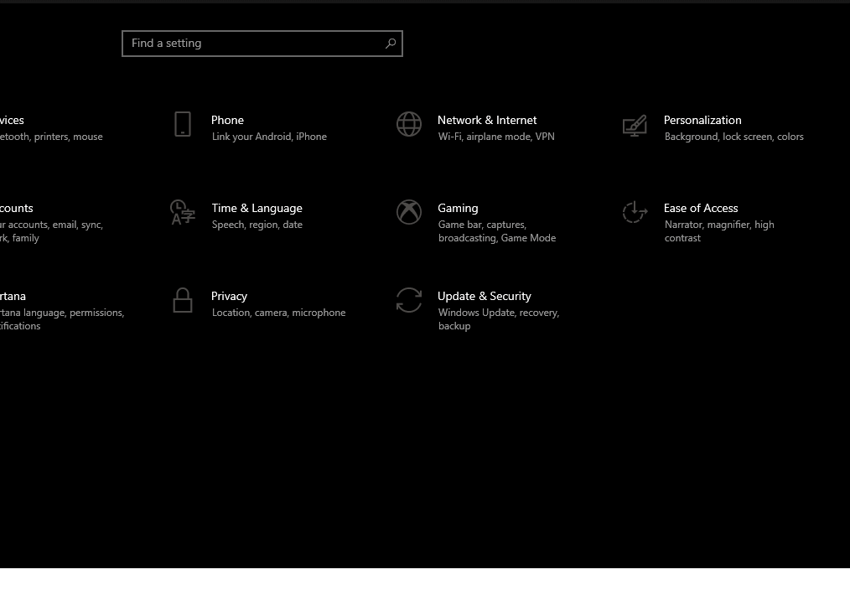Open the 'Network & Internet' title link
850x616 pixels.
pos(487,120)
